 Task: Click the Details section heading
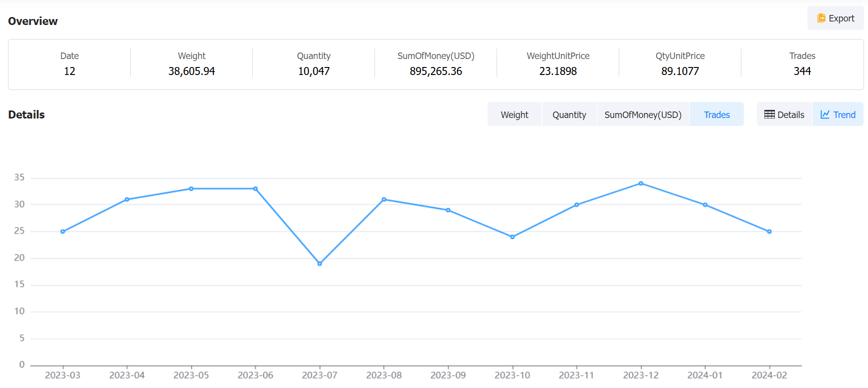pos(27,114)
